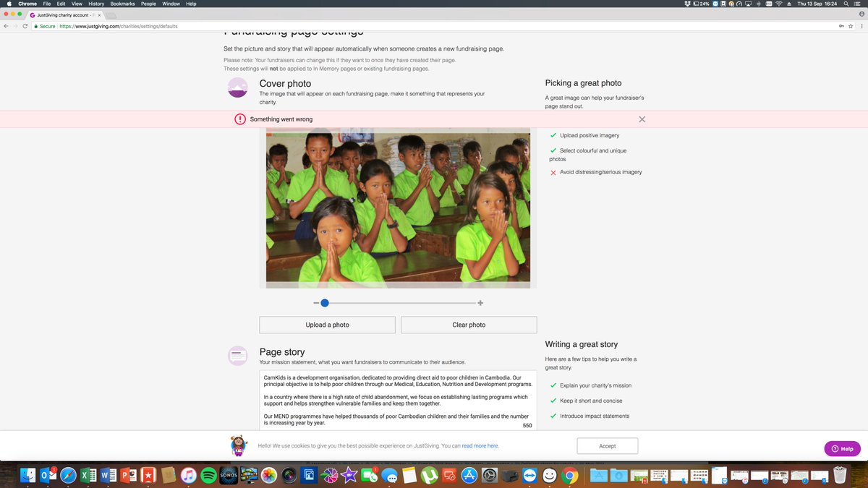Bookmark this page with star icon
This screenshot has width=868, height=488.
[x=851, y=26]
